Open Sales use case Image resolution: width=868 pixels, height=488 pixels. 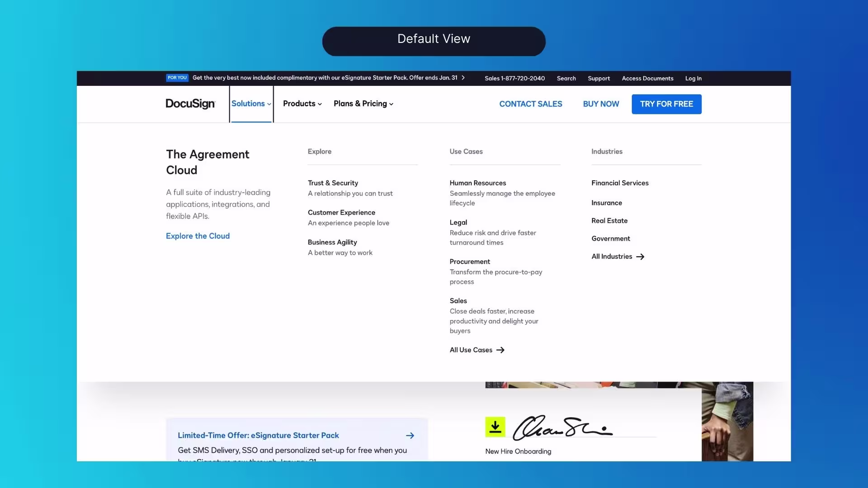(x=458, y=301)
